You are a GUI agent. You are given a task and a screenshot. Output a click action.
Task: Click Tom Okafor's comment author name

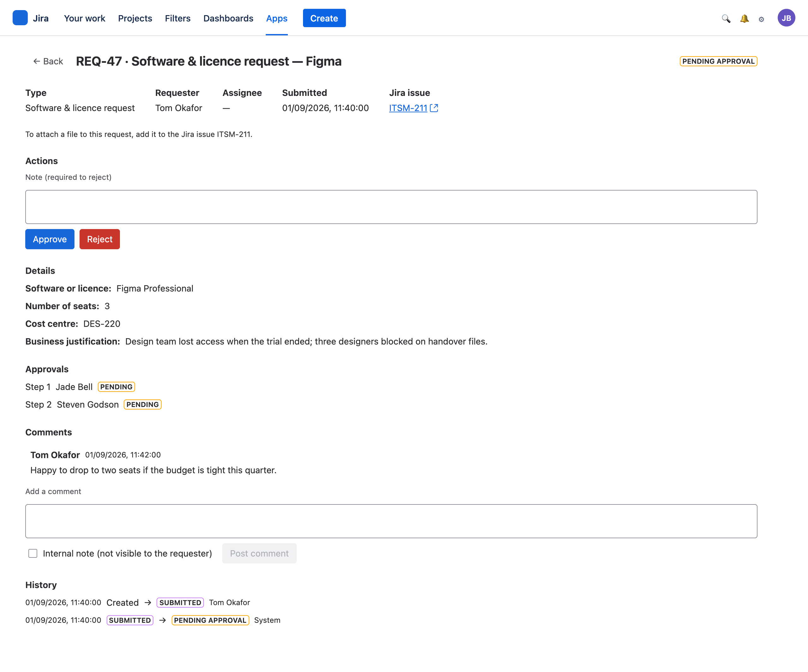pos(55,455)
